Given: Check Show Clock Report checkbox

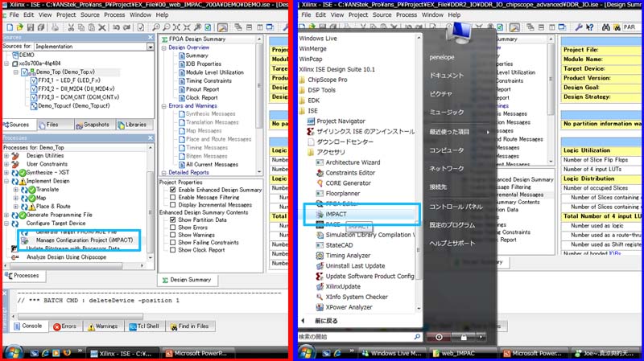Looking at the screenshot, I should 172,250.
